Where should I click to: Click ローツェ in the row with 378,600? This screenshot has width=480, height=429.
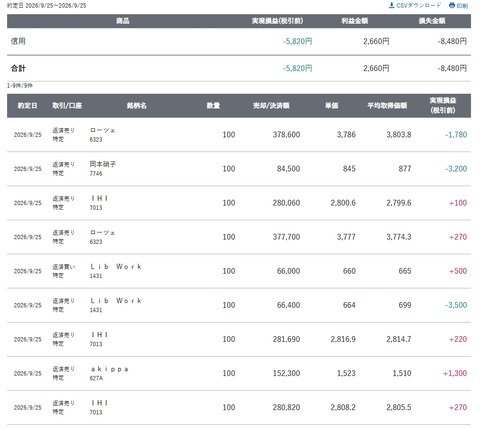(x=102, y=130)
